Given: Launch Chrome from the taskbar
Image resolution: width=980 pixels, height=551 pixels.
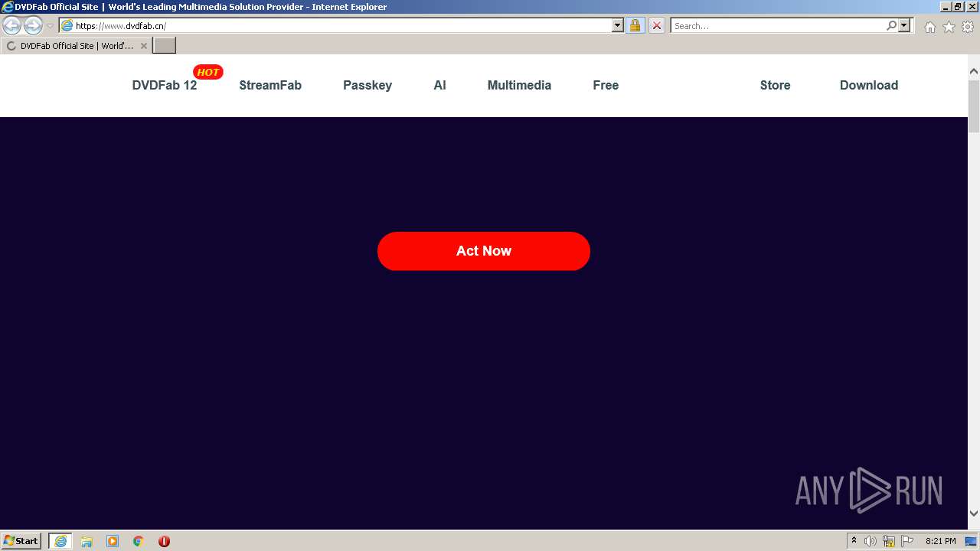Looking at the screenshot, I should tap(139, 541).
